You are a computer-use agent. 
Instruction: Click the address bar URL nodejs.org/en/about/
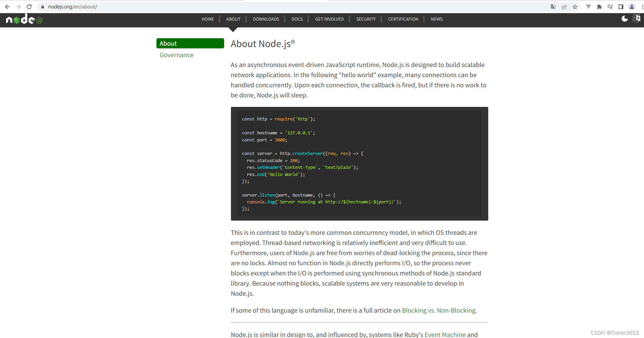[72, 7]
